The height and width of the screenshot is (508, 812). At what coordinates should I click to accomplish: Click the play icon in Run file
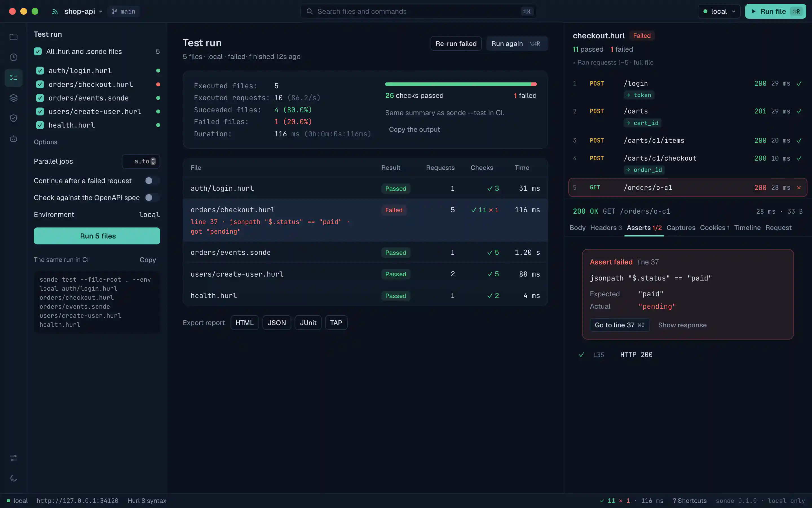754,11
